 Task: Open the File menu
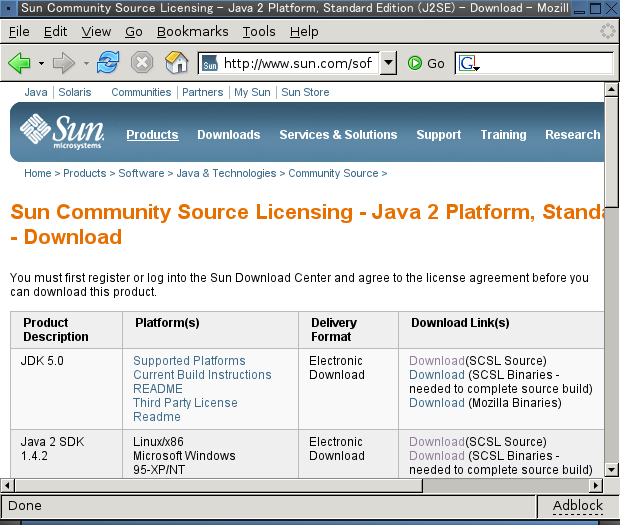[19, 32]
